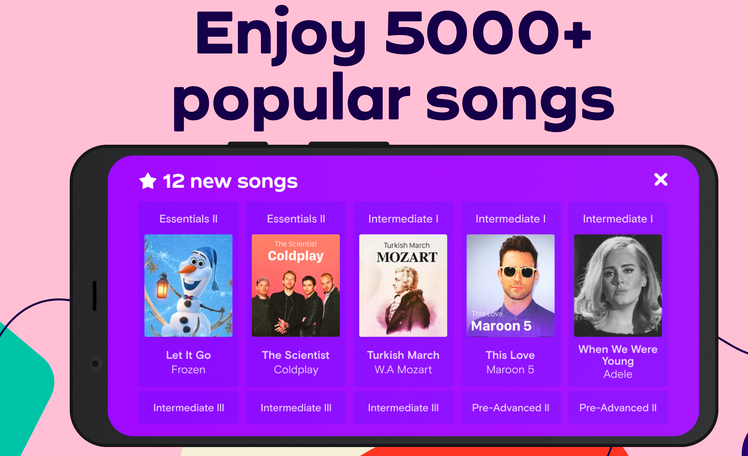Open the last Pre-Advanced II song card

[x=617, y=408]
